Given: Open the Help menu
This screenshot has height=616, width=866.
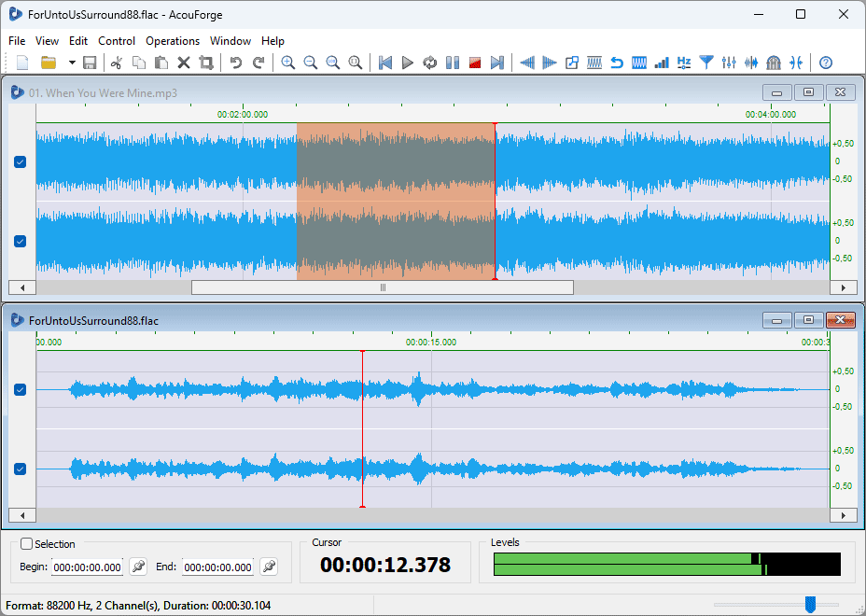Looking at the screenshot, I should [272, 41].
